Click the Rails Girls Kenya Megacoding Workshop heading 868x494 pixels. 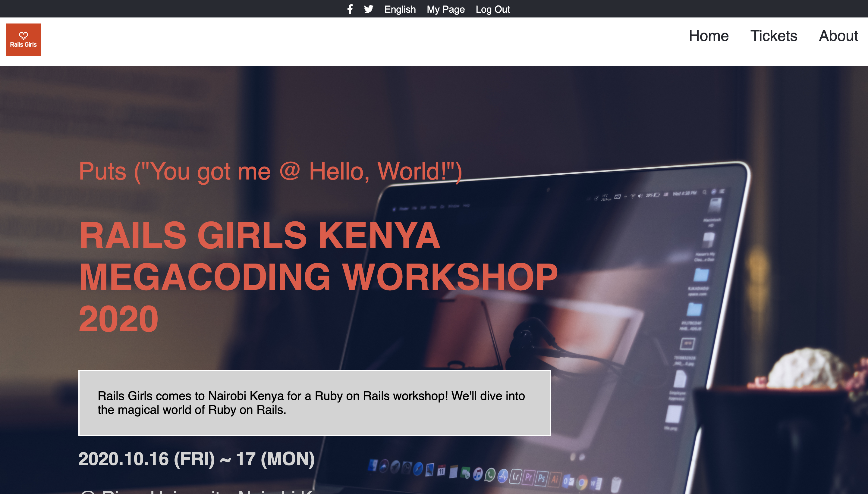pos(318,277)
